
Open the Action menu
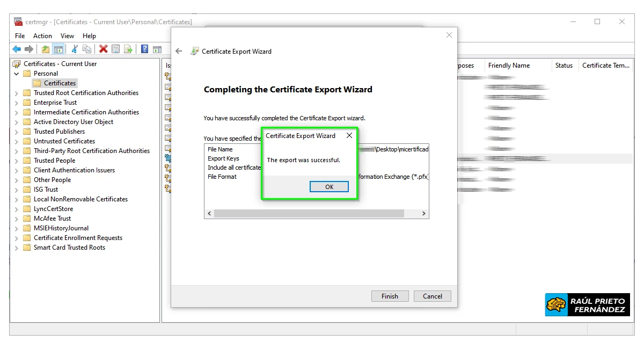click(x=42, y=35)
